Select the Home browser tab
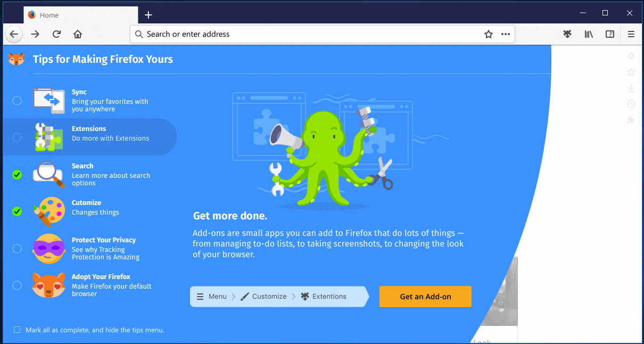644x344 pixels. pyautogui.click(x=81, y=15)
